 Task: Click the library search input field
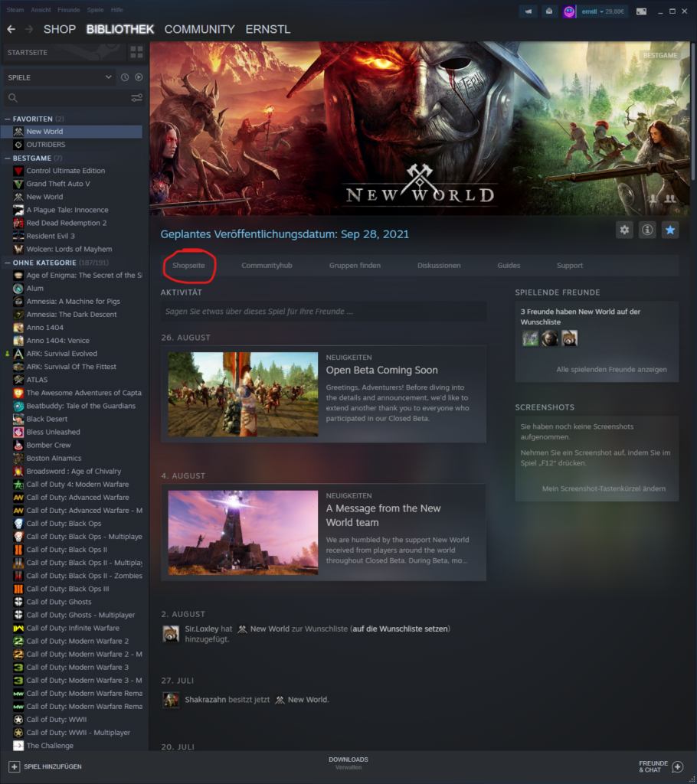[x=74, y=98]
